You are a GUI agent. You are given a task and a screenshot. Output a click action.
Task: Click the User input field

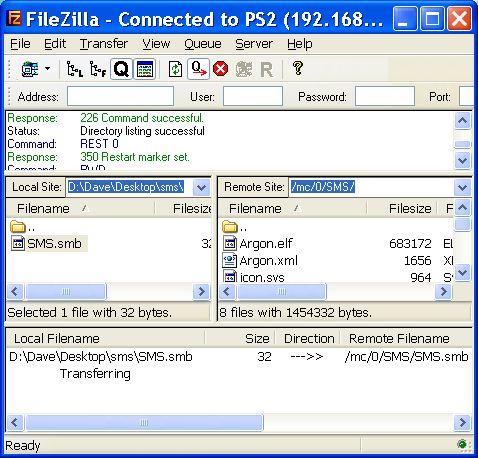pyautogui.click(x=253, y=96)
